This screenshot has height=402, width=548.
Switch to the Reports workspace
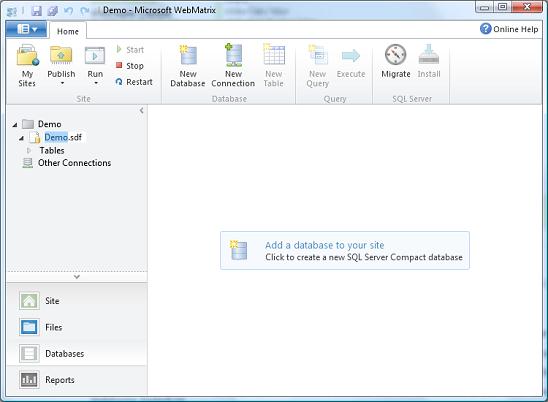[x=77, y=380]
